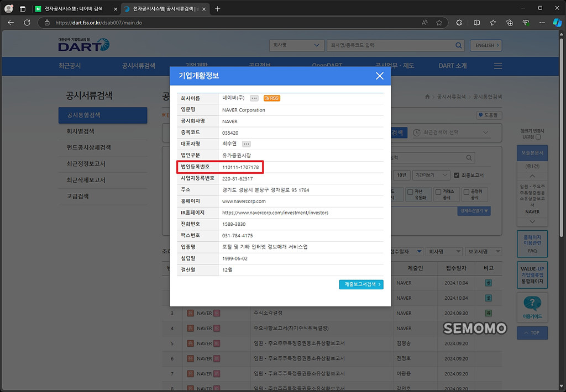Switch to the 네이버 검색 tab
The width and height of the screenshot is (566, 392).
[x=76, y=9]
